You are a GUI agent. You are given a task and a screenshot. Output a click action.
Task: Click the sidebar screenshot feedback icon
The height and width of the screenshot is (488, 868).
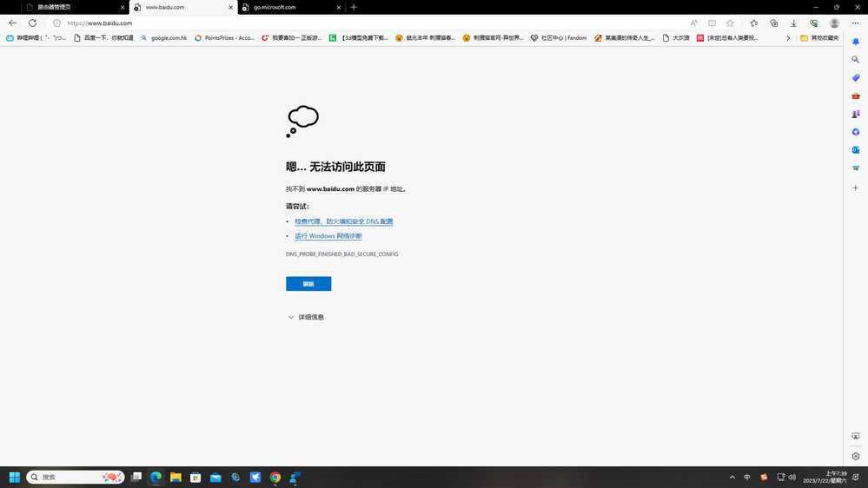pos(855,436)
